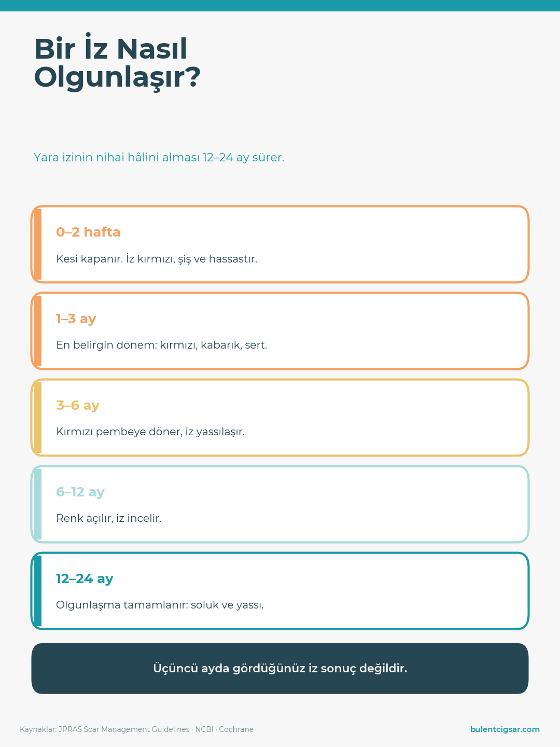Click the '3–6 ay' heading
The height and width of the screenshot is (747, 560).
[x=78, y=405]
